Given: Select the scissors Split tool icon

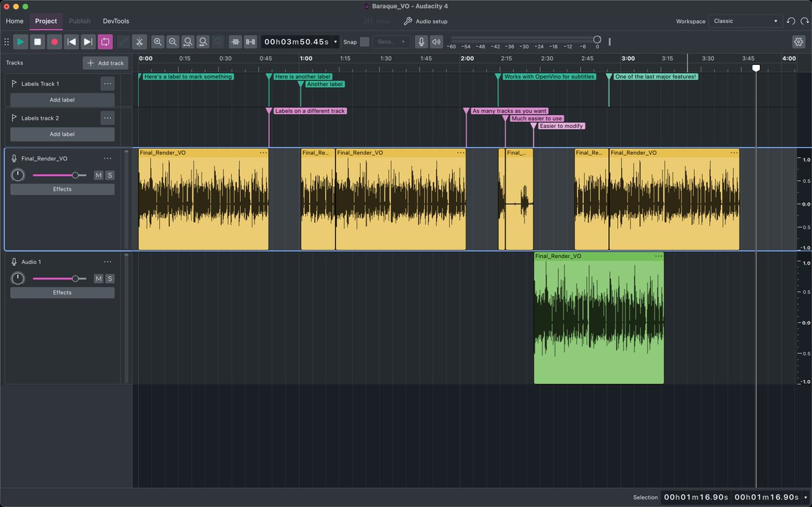Looking at the screenshot, I should pyautogui.click(x=139, y=42).
